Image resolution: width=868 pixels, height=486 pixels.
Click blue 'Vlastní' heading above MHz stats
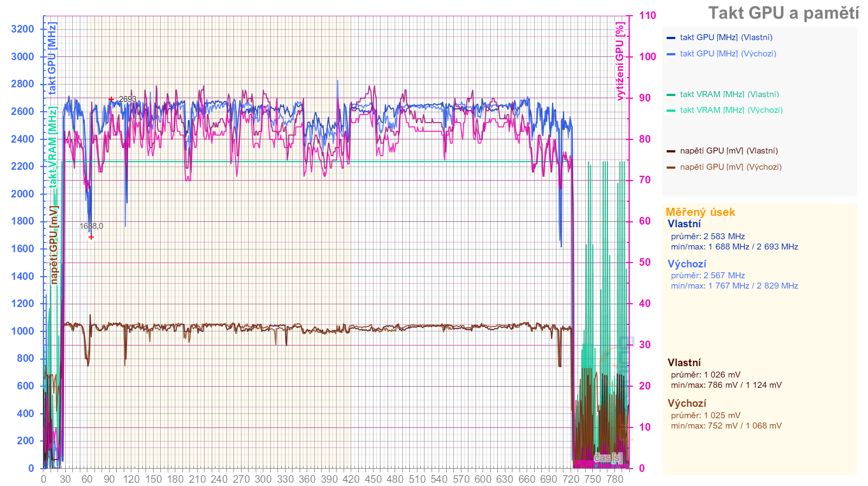pyautogui.click(x=684, y=224)
